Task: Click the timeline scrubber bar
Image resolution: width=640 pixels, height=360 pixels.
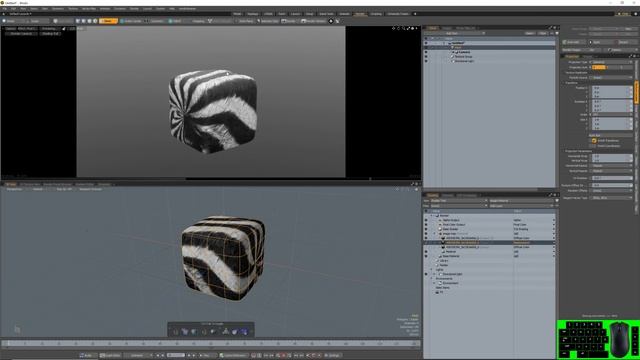Action: point(211,344)
